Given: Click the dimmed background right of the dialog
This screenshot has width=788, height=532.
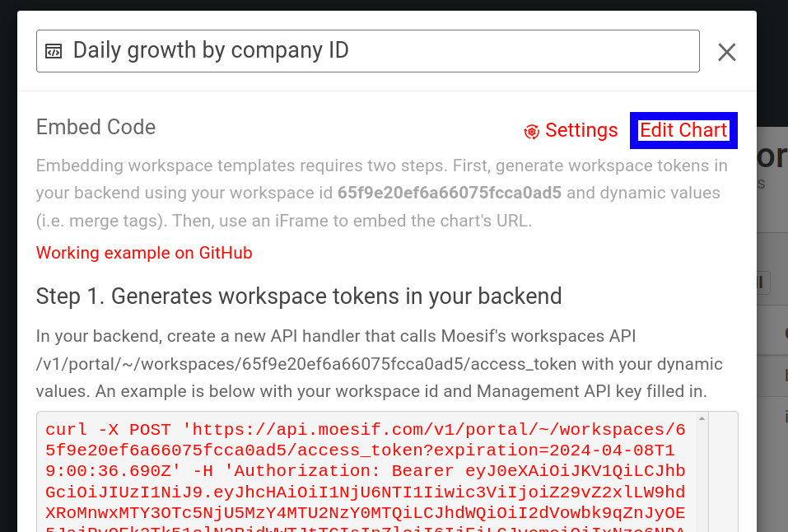Looking at the screenshot, I should click(772, 329).
